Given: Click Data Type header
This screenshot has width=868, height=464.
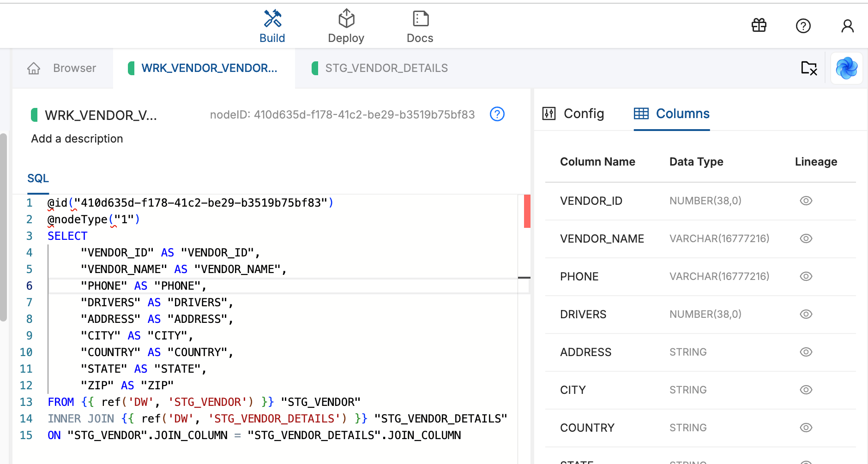Looking at the screenshot, I should coord(696,162).
